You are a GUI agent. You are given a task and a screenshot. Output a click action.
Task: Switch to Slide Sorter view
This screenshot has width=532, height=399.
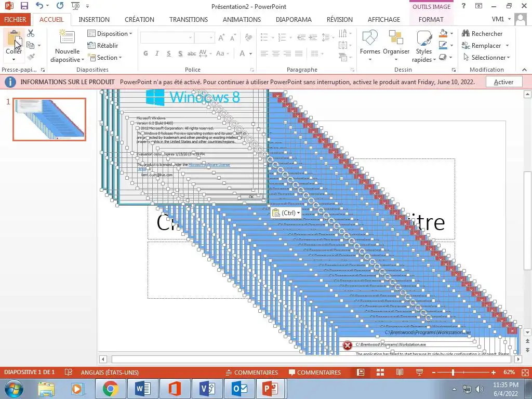tap(380, 372)
